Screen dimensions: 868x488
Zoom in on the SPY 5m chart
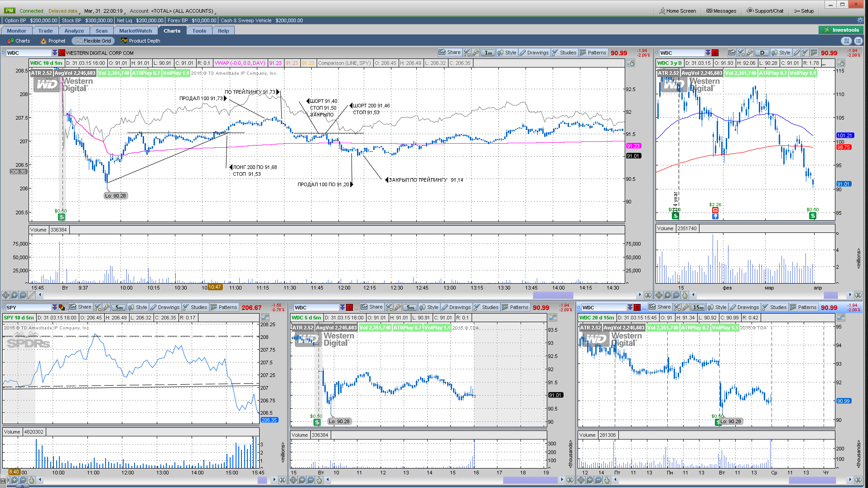(x=14, y=480)
